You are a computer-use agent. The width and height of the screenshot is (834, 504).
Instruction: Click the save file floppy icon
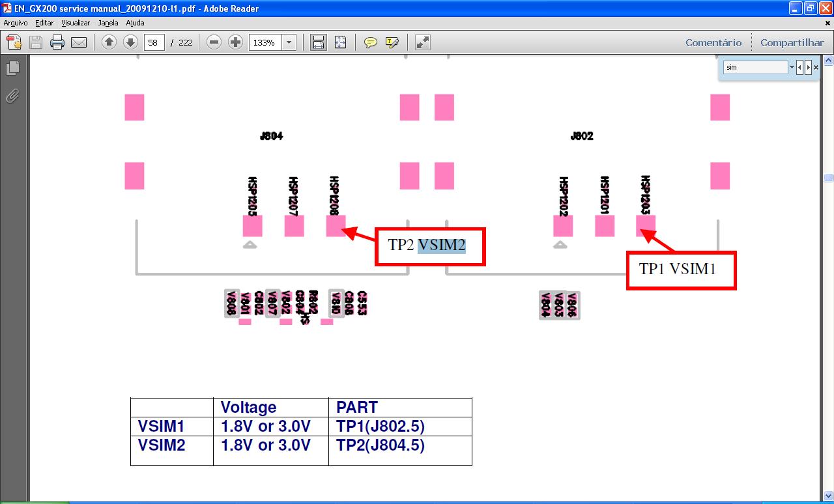[x=35, y=42]
